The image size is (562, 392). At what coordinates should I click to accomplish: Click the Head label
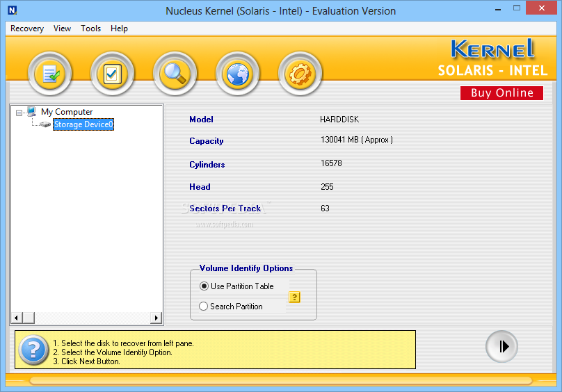pyautogui.click(x=200, y=187)
